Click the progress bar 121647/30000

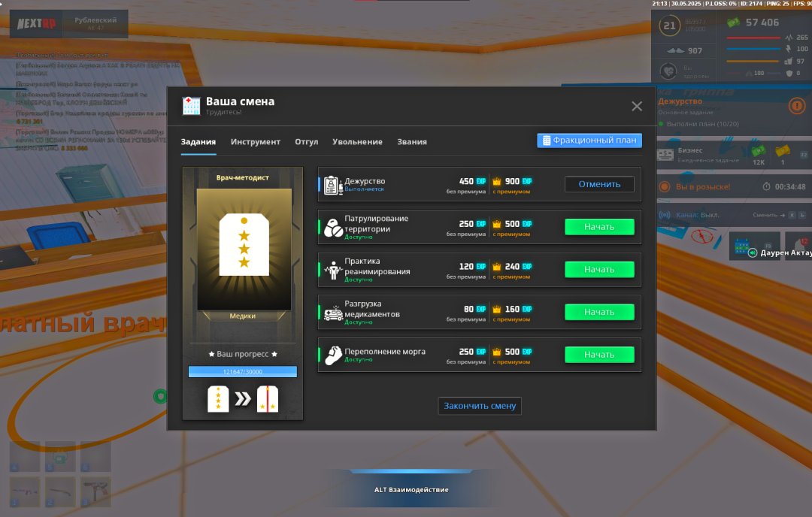(x=243, y=371)
